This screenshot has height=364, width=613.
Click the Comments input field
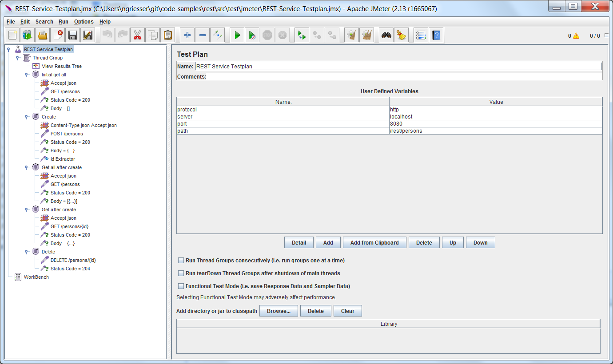(x=405, y=76)
